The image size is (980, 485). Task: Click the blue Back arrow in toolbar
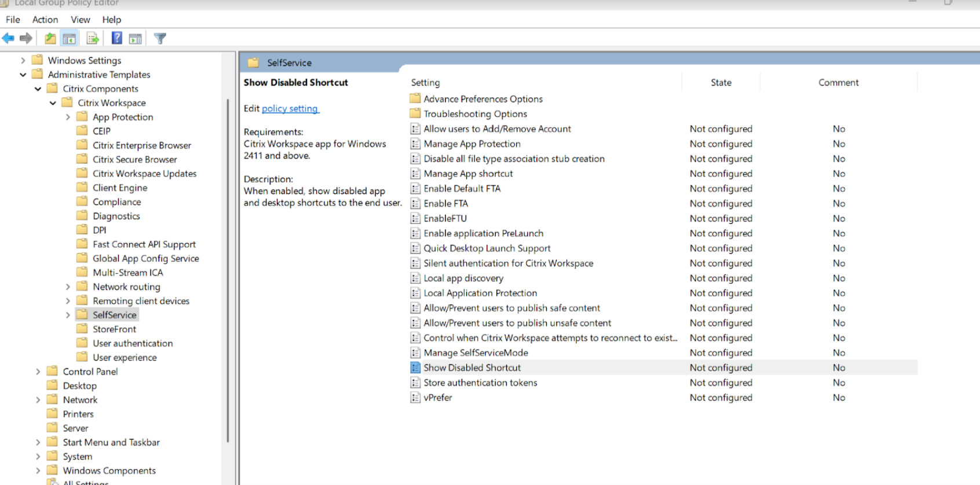click(x=8, y=39)
